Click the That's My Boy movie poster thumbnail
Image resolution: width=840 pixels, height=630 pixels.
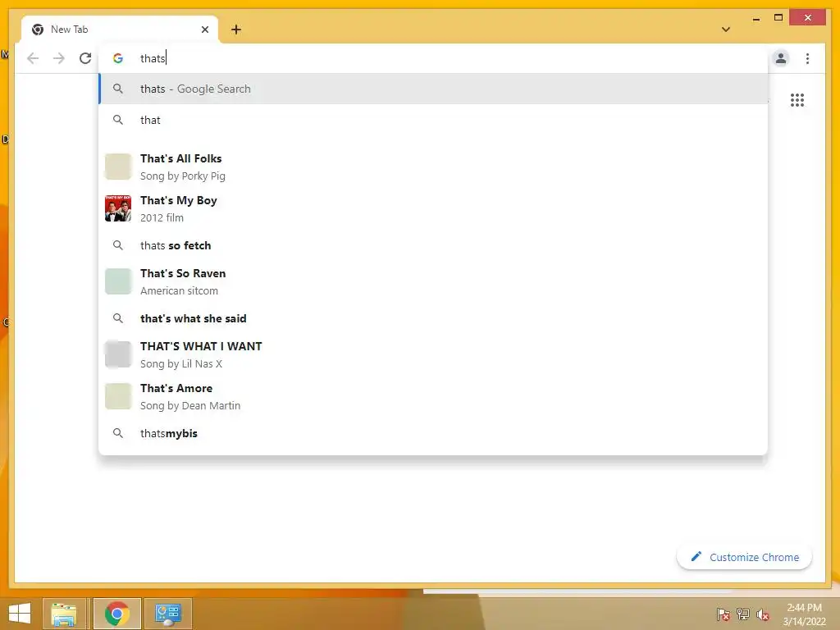(x=118, y=208)
